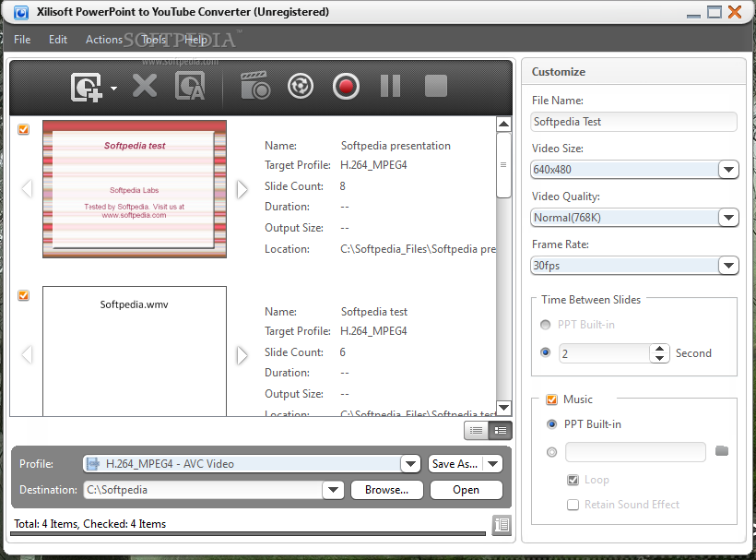The image size is (756, 560).
Task: Select PPT Built-in music radio button
Action: [x=551, y=424]
